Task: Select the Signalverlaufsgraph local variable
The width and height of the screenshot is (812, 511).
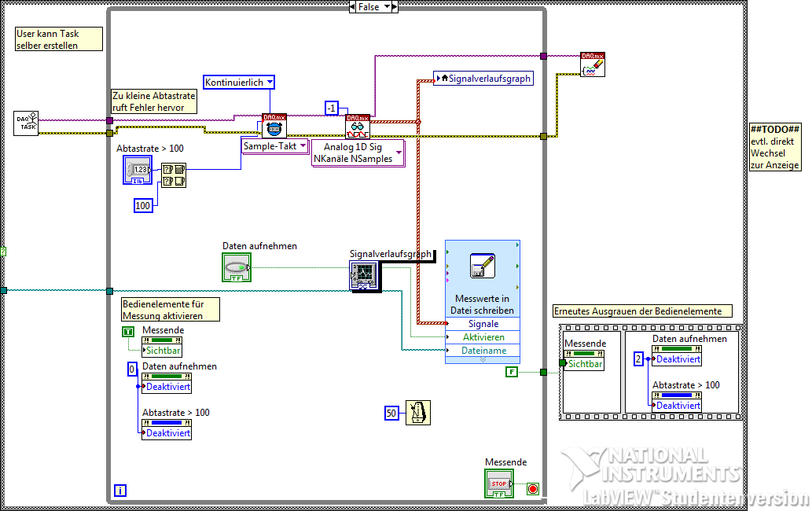Action: [x=483, y=78]
